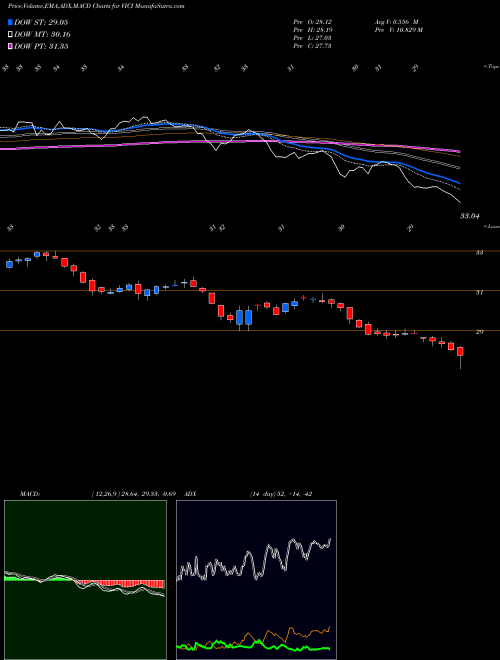Image resolution: width=500 pixels, height=660 pixels.
Task: Select the 'DOW PT: 31.35' legend label
Action: point(41,46)
